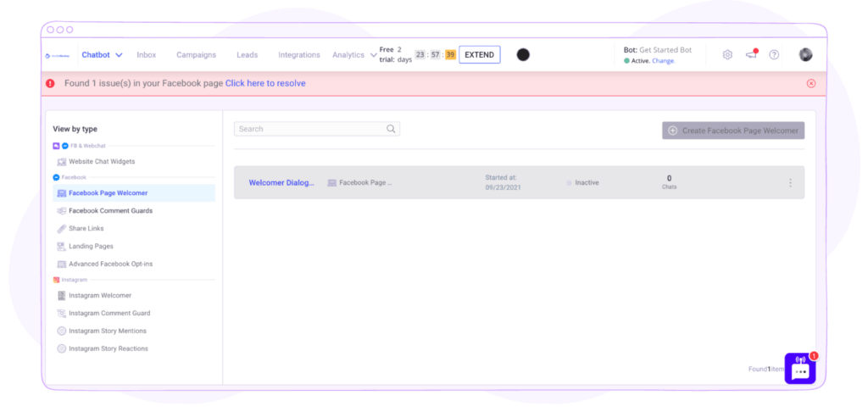Click the 'Get Started Bot' name
This screenshot has width=868, height=412.
coord(665,50)
